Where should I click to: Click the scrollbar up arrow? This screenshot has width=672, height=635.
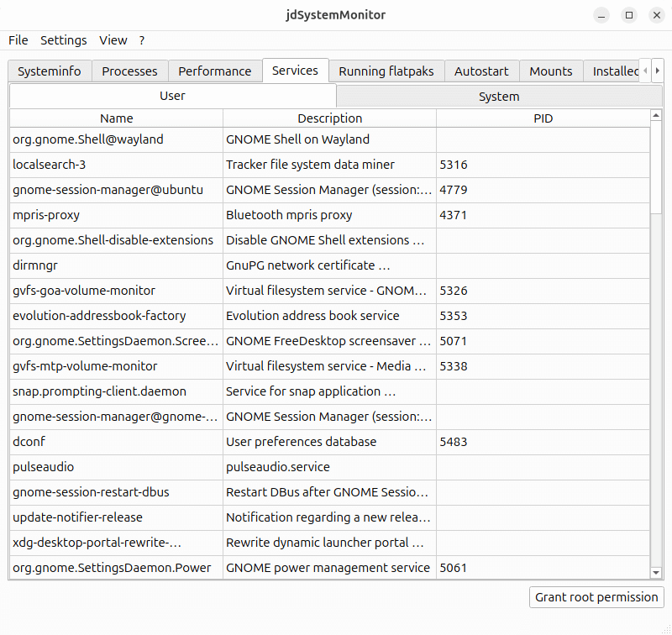(656, 115)
